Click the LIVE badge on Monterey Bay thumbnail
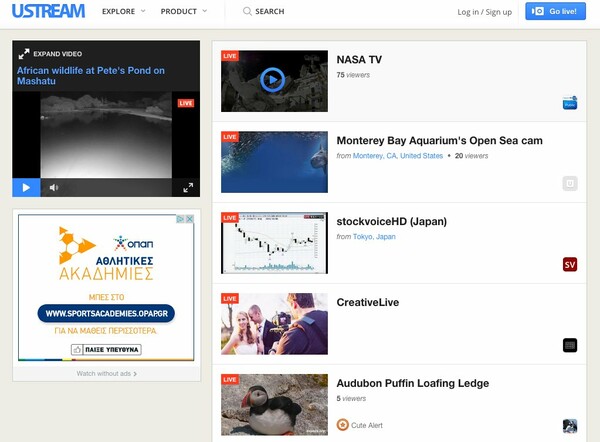Screen dimensions: 600x442 (230, 137)
